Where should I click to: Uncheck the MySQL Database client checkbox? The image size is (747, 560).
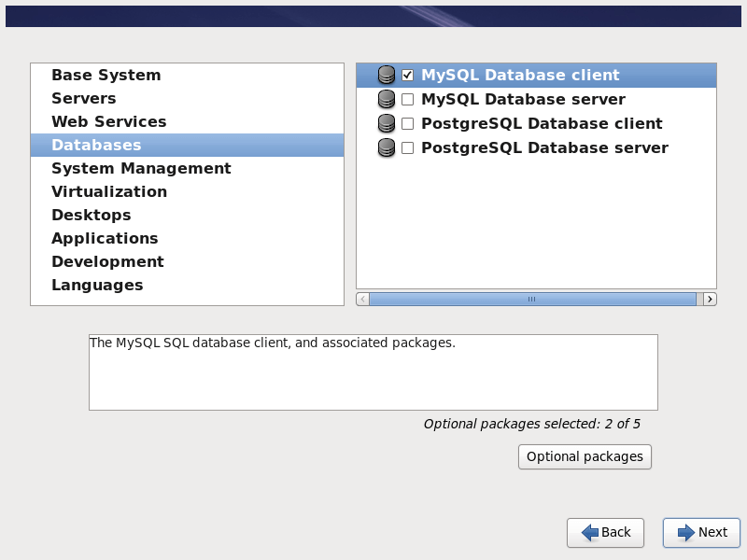point(407,76)
